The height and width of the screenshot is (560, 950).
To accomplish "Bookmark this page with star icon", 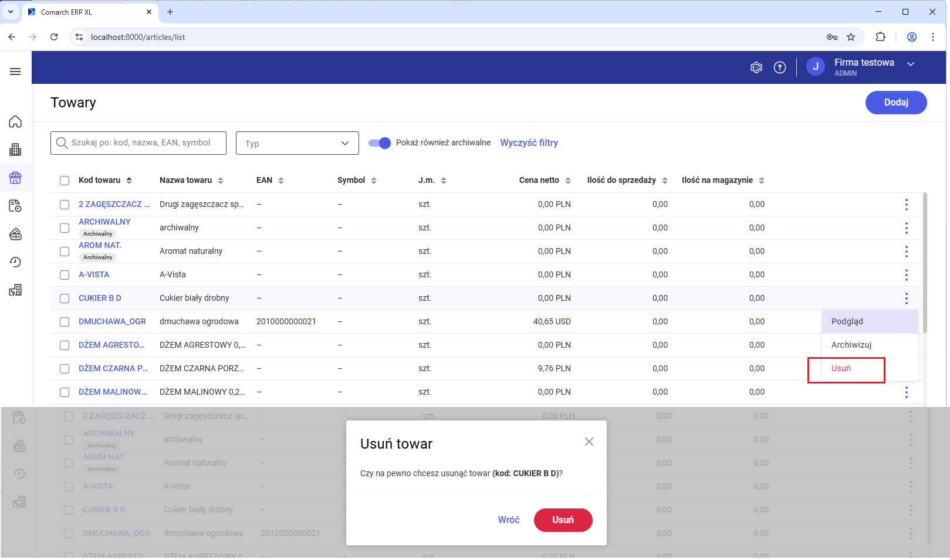I will tap(851, 37).
